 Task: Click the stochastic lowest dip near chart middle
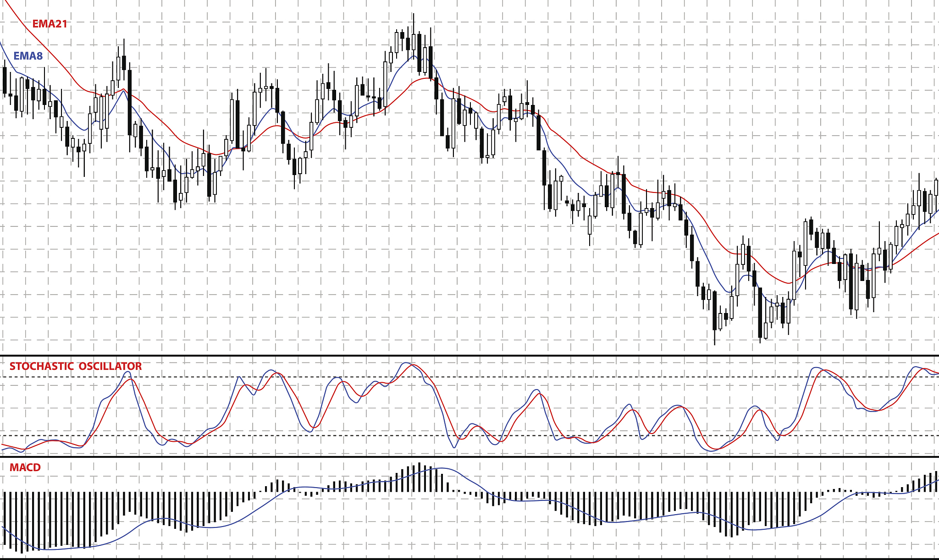454,447
